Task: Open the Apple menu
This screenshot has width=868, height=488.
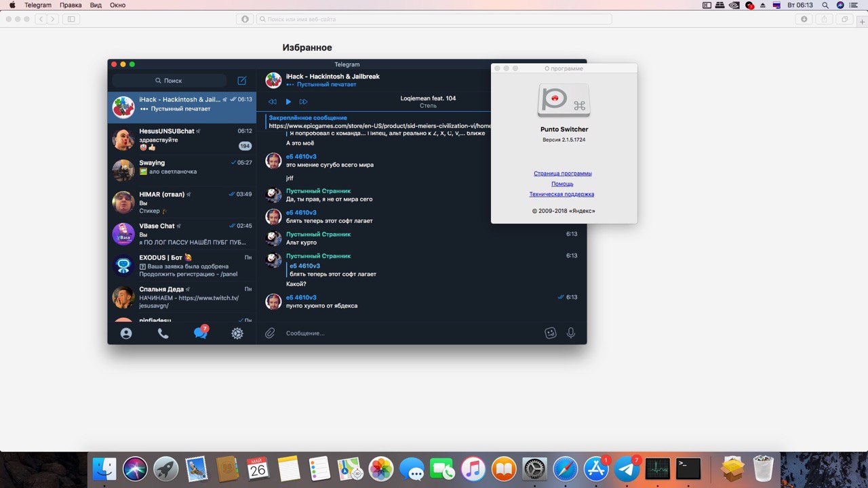Action: point(12,5)
